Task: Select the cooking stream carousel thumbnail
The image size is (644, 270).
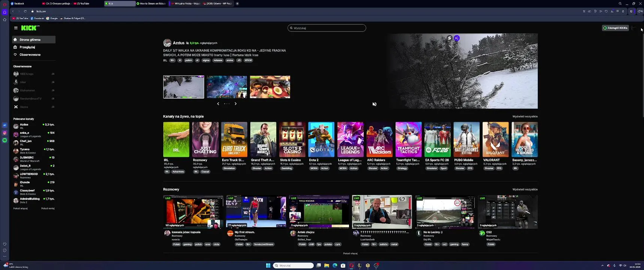Action: tap(270, 87)
